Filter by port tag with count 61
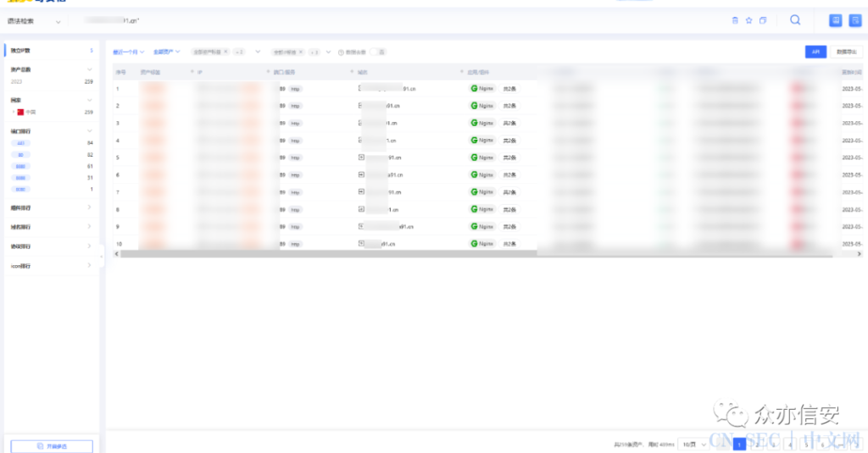The image size is (868, 453). coord(20,167)
